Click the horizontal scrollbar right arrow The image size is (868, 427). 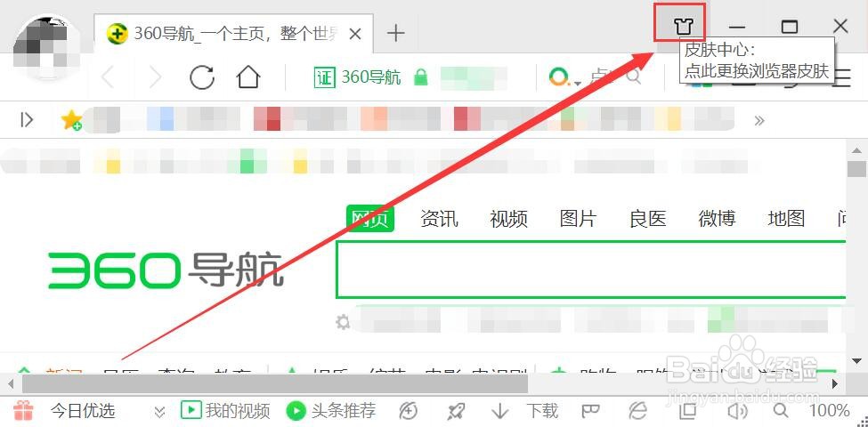(x=835, y=383)
